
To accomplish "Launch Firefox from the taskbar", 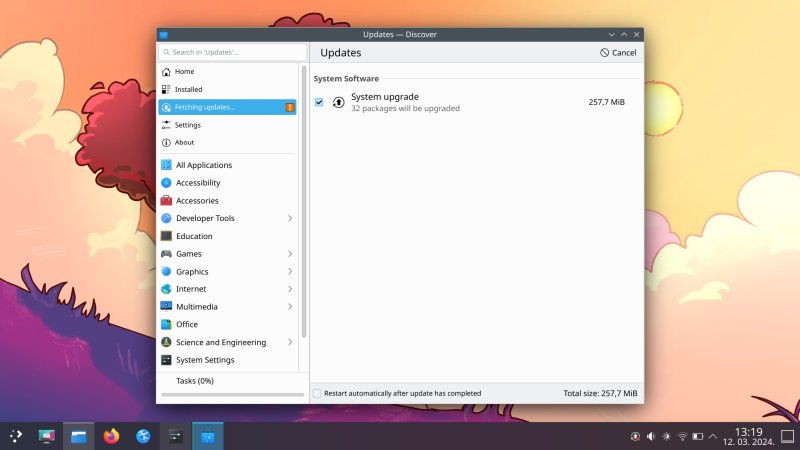I will tap(111, 436).
